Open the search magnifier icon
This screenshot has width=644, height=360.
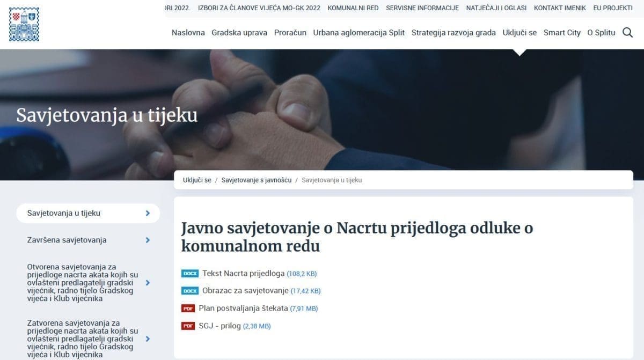tap(627, 33)
